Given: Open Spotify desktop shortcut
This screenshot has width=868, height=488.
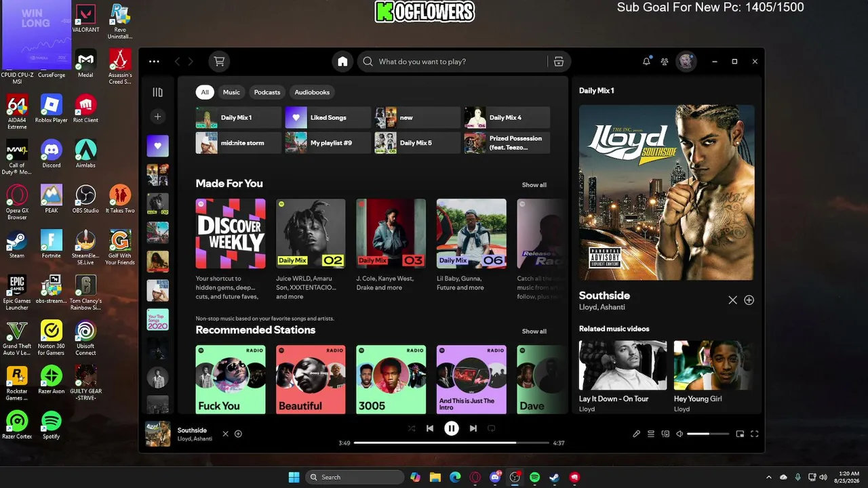Looking at the screenshot, I should pos(51,425).
